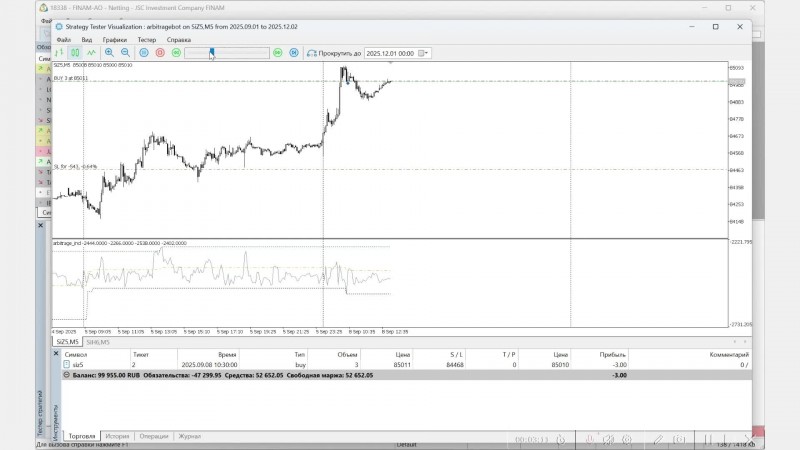
Task: Zoom out of the chart
Action: coord(125,53)
